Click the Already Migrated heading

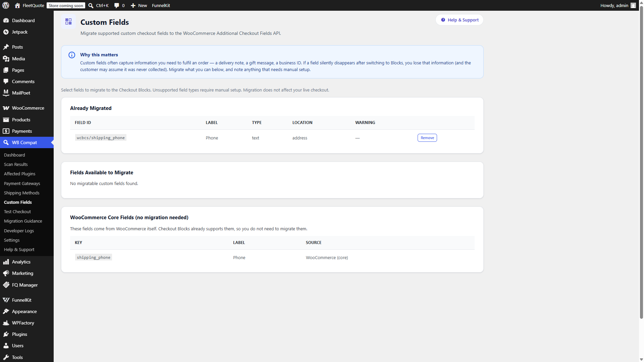coord(91,108)
